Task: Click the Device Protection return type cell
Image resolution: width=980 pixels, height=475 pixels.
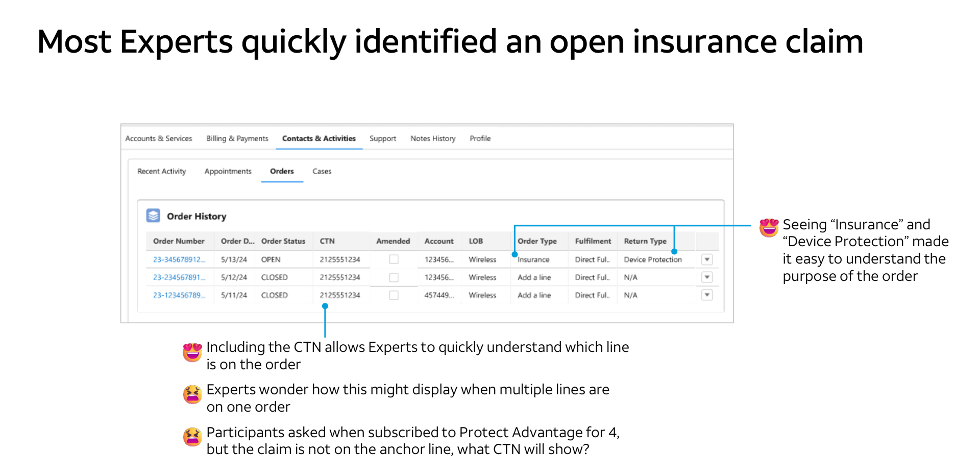Action: coord(653,259)
